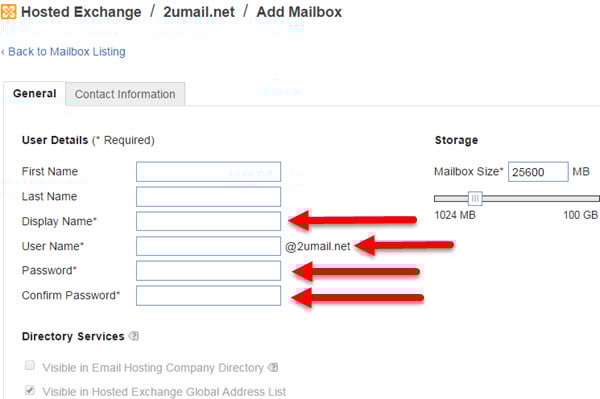The height and width of the screenshot is (399, 600).
Task: Toggle Visible in Hosted Exchange Global Address List
Action: click(x=30, y=390)
